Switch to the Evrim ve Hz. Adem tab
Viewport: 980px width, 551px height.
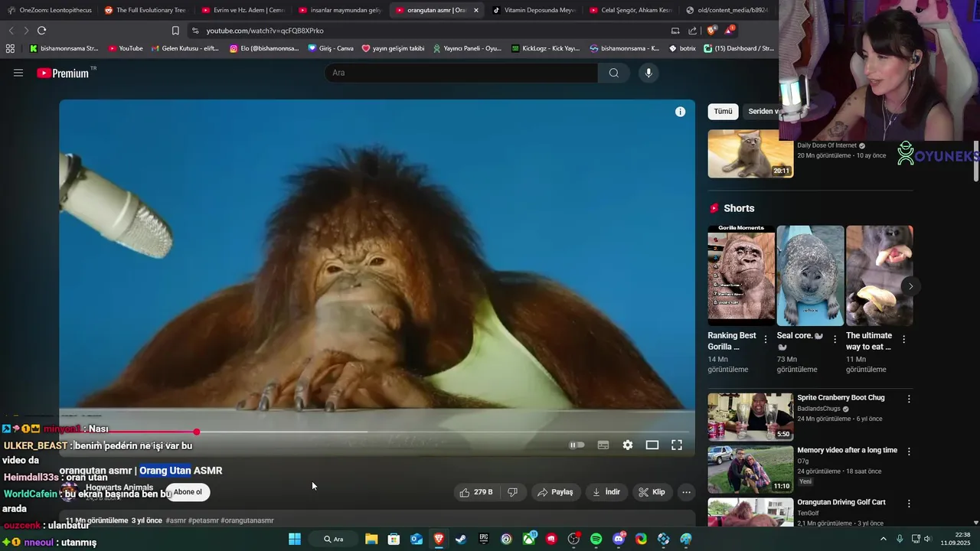[x=243, y=10]
